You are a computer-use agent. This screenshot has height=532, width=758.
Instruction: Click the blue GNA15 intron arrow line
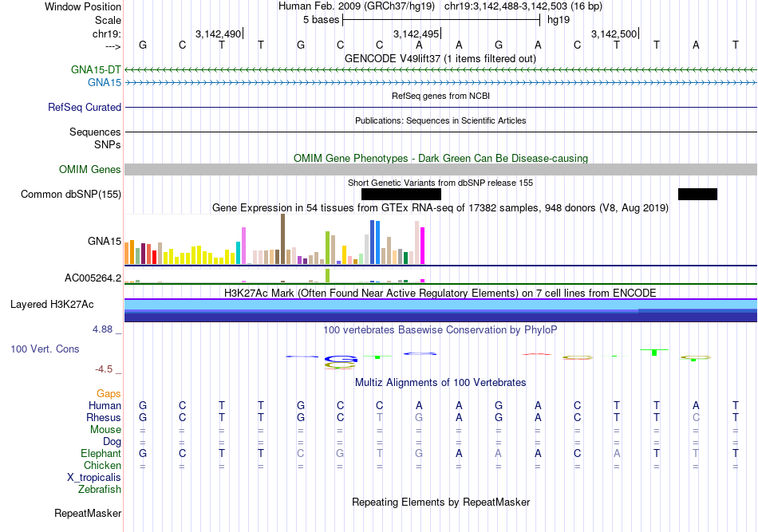click(x=440, y=83)
